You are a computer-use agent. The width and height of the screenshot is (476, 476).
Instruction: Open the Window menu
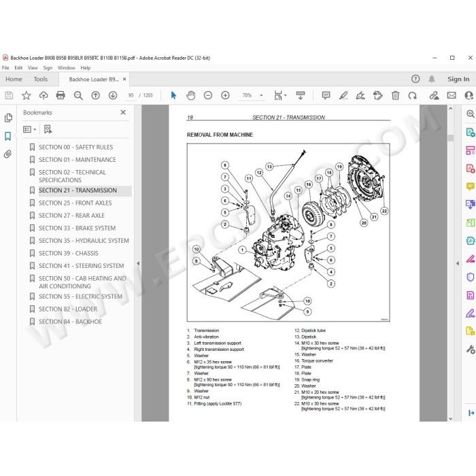(66, 68)
